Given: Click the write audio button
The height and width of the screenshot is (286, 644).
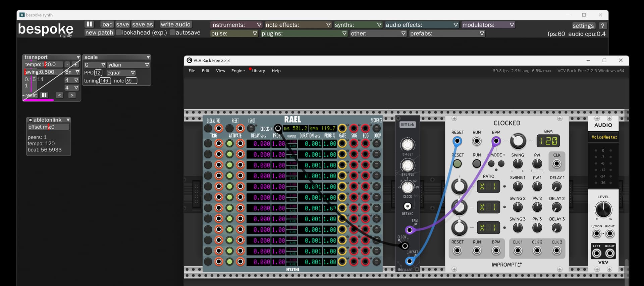Looking at the screenshot, I should click(x=175, y=24).
